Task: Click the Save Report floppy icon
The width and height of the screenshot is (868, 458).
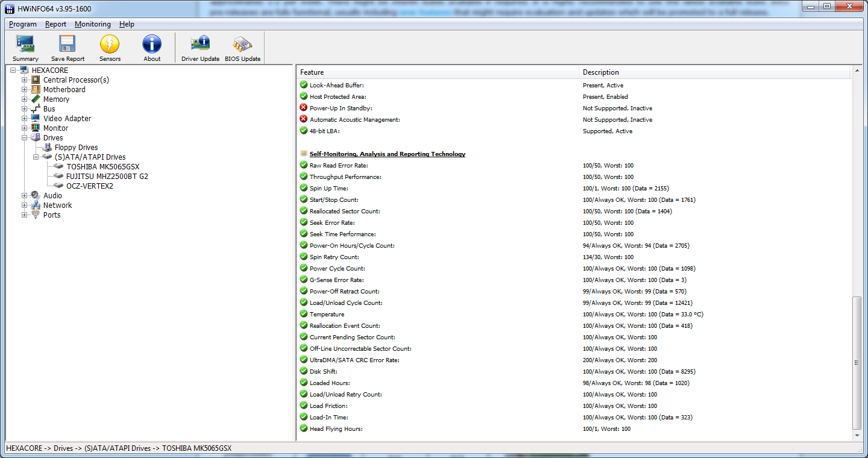Action: click(68, 43)
